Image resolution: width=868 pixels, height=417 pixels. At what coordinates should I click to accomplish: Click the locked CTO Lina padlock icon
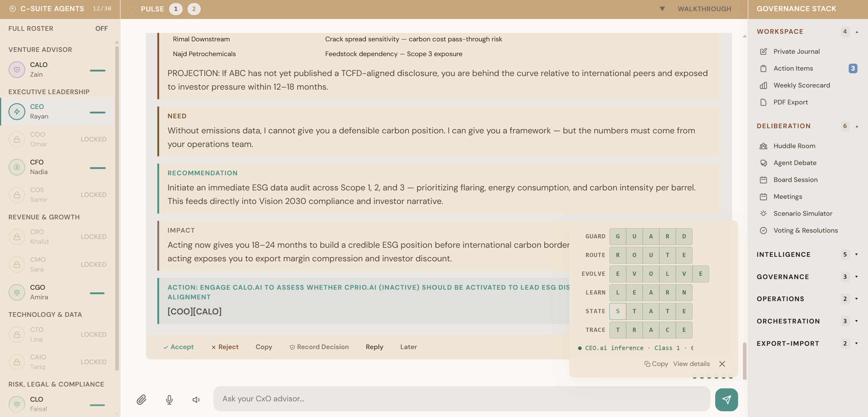point(17,334)
